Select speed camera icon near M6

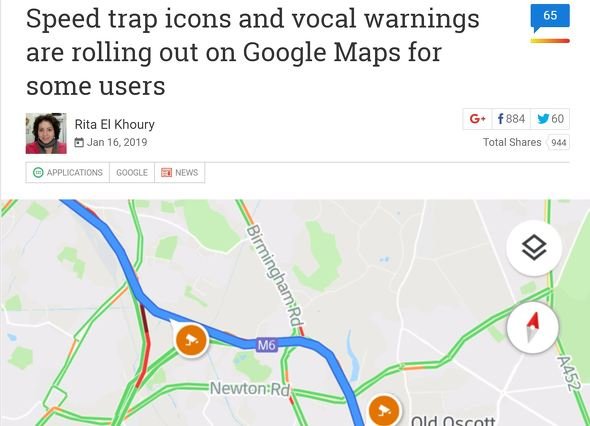coord(192,340)
